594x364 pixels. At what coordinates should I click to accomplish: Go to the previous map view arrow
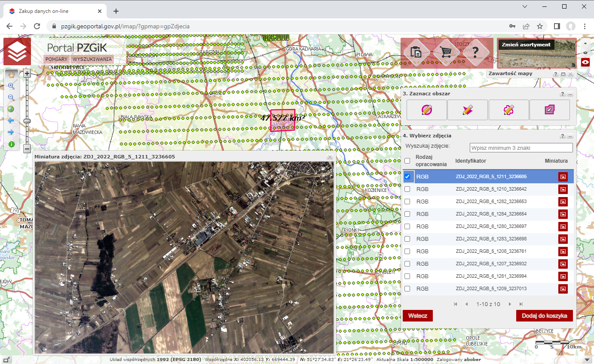pos(11,121)
